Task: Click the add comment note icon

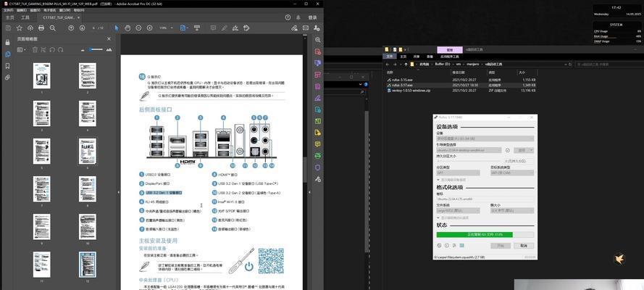Action: pos(213,28)
